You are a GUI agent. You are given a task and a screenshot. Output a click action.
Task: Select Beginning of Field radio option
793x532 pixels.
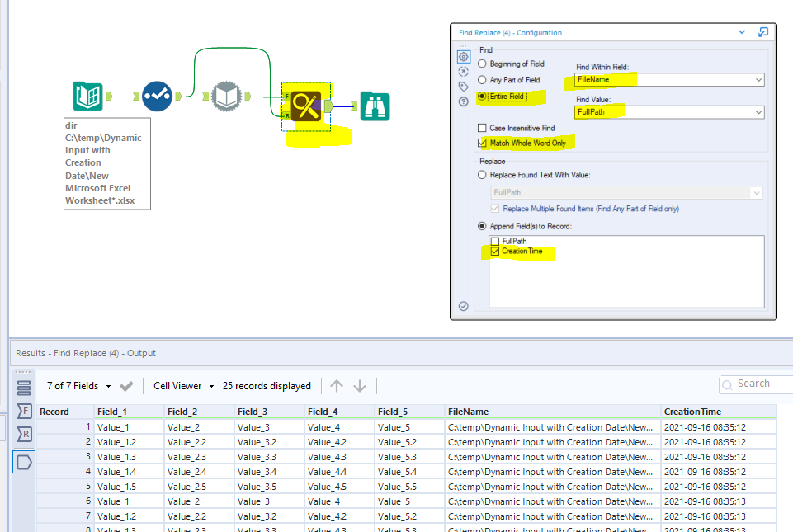coord(482,64)
